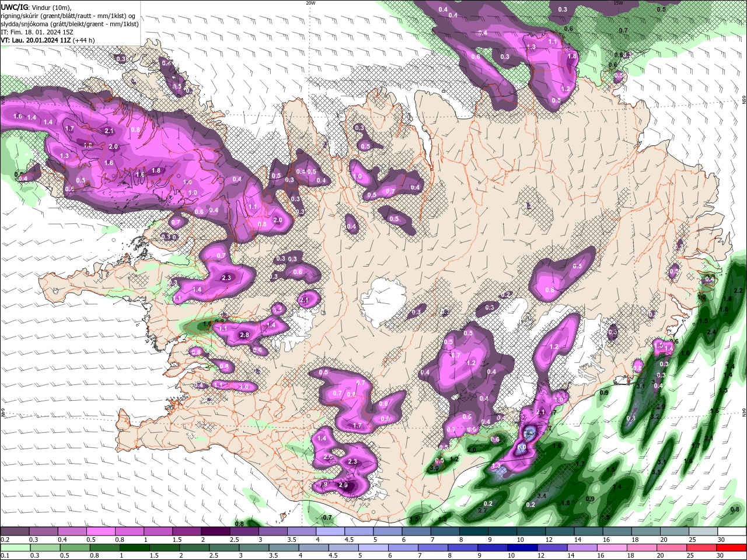Click the '0.2' label on the snow scale
Viewport: 747px width, 560px height.
click(x=5, y=540)
